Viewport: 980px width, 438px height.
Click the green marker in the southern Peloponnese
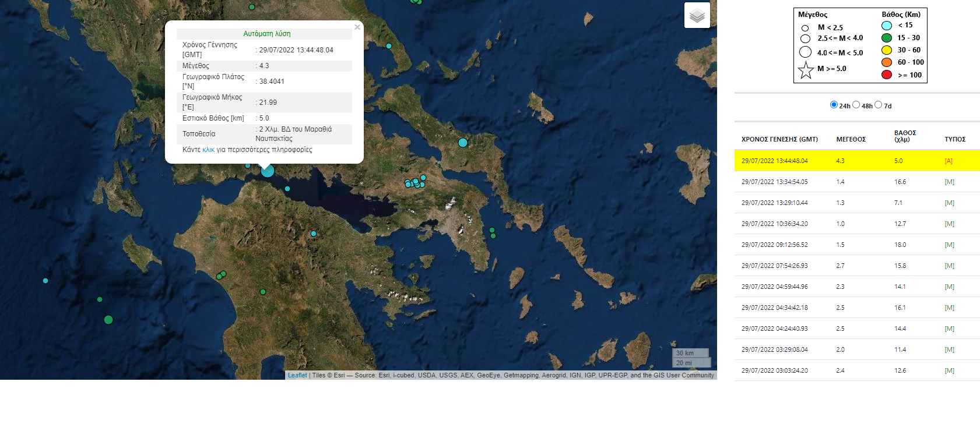263,292
